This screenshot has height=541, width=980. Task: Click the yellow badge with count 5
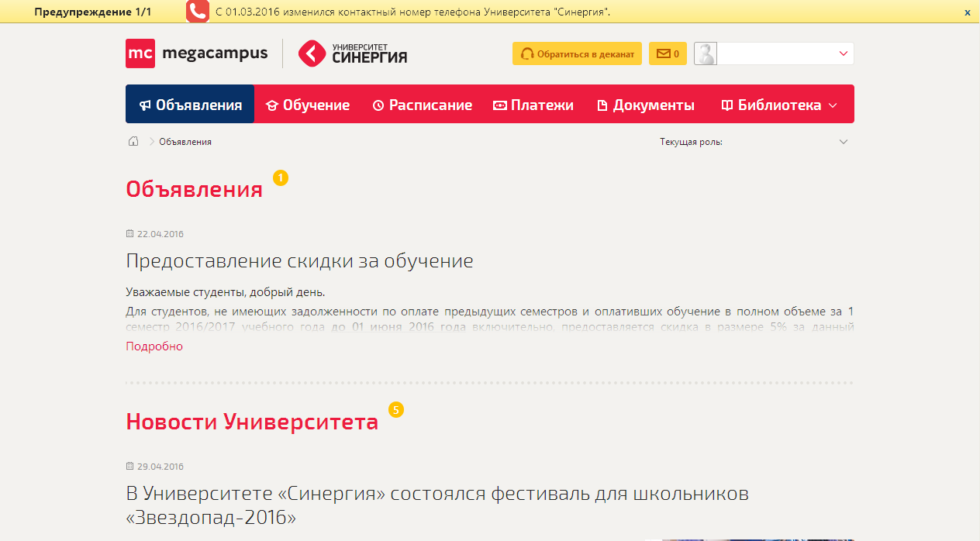396,410
